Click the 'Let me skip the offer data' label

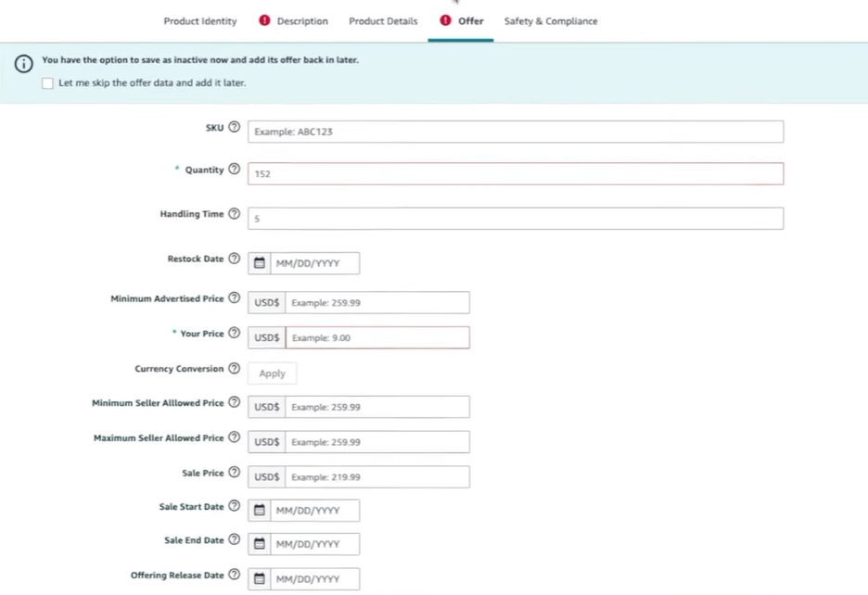coord(152,83)
